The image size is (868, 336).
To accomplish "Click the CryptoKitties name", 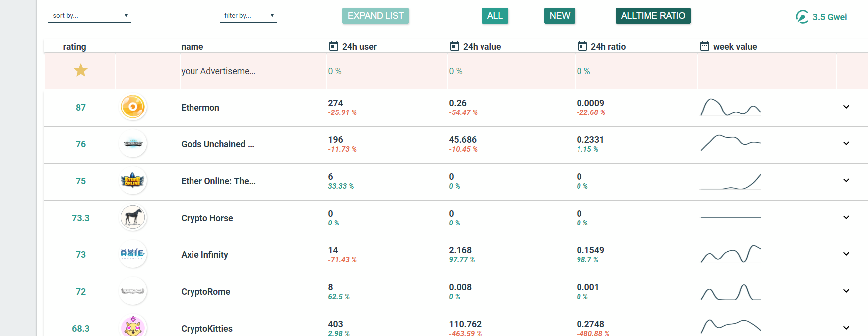I will point(207,329).
